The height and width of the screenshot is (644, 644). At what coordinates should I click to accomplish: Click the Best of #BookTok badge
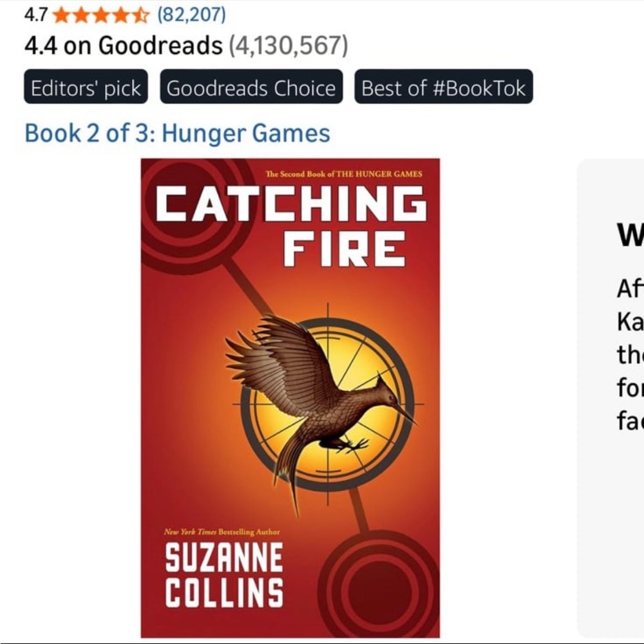(x=442, y=88)
